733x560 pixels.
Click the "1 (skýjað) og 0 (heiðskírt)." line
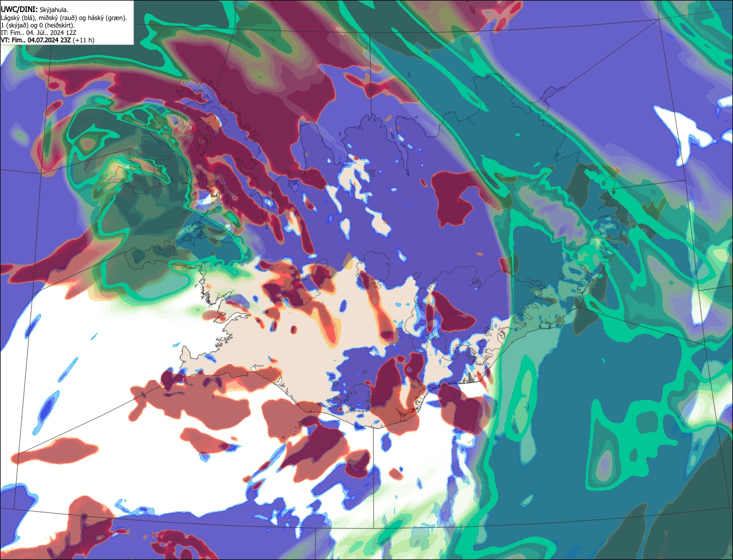38,25
